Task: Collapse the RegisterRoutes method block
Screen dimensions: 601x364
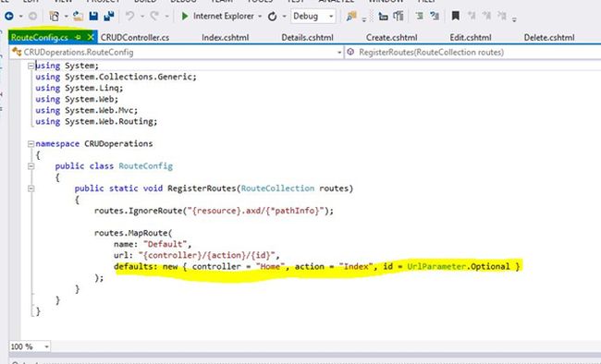Action: pyautogui.click(x=31, y=188)
